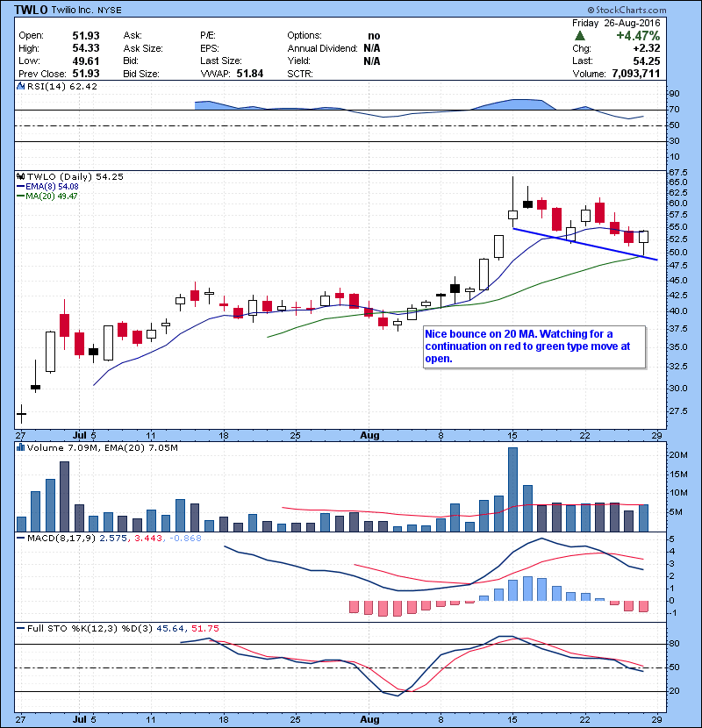This screenshot has width=702, height=728.
Task: Click the green up-triangle change indicator
Action: point(580,36)
